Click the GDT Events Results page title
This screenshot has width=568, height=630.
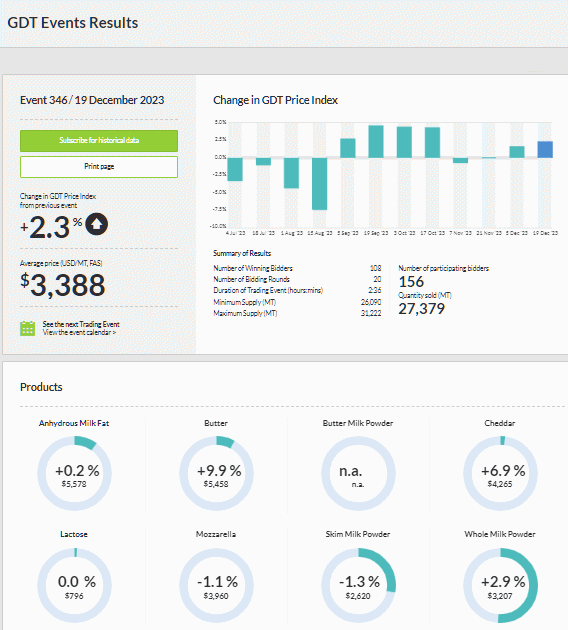coord(73,23)
